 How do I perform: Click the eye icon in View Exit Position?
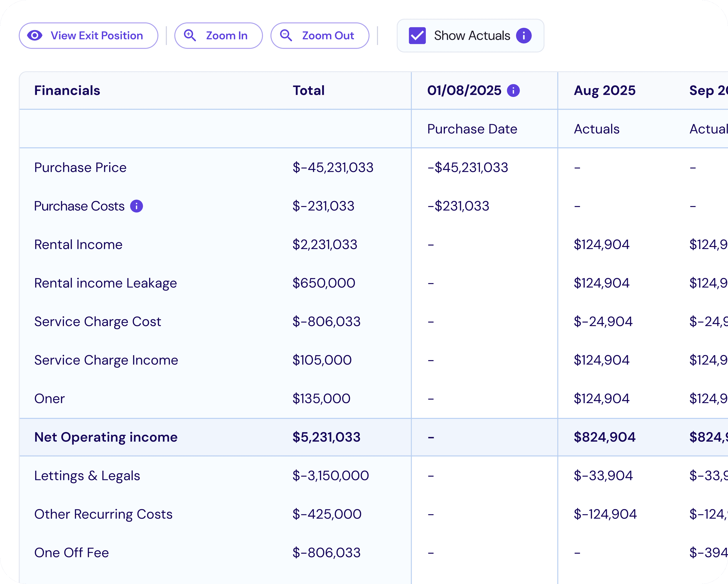click(34, 36)
